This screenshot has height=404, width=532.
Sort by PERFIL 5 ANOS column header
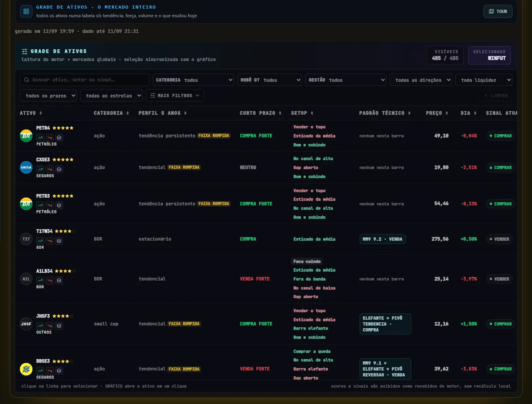tap(162, 113)
